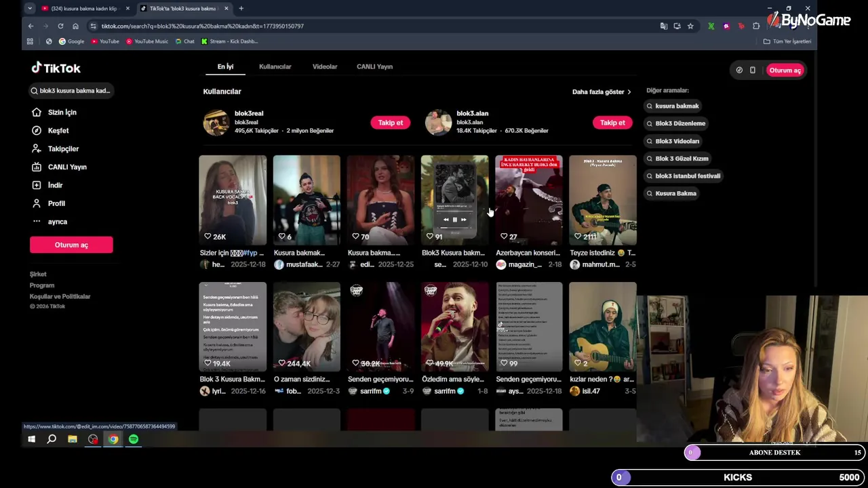Viewport: 868px width, 488px height.
Task: Search suggestion 'Blok3 Videoları'
Action: tap(673, 141)
